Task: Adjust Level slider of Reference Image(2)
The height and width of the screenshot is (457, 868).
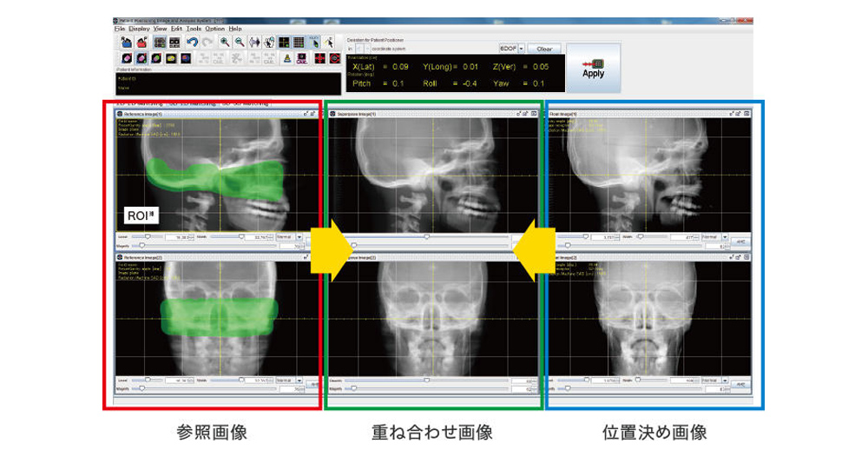Action: [x=148, y=380]
